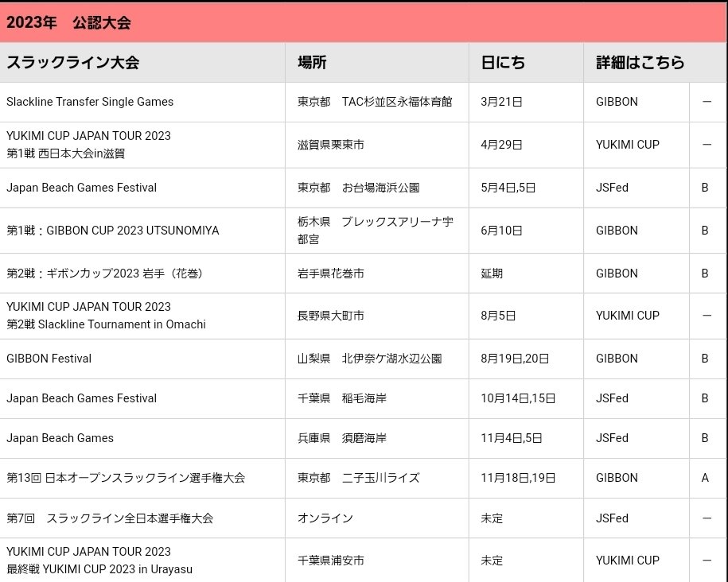728x582 pixels.
Task: Click grade B in 6月10日 row
Action: click(705, 231)
